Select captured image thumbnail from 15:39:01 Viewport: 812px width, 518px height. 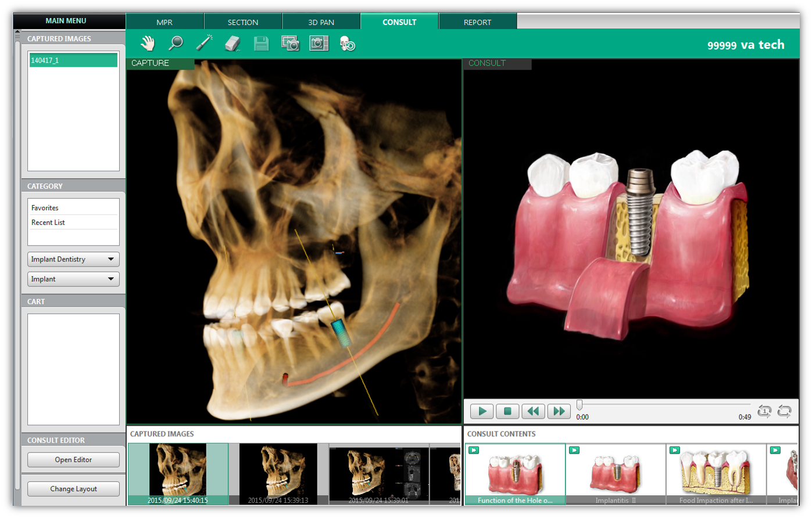[379, 474]
